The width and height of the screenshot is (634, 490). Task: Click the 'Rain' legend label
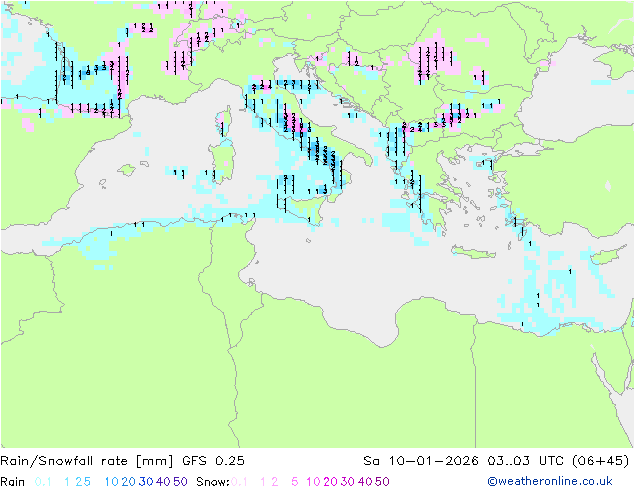pyautogui.click(x=13, y=482)
